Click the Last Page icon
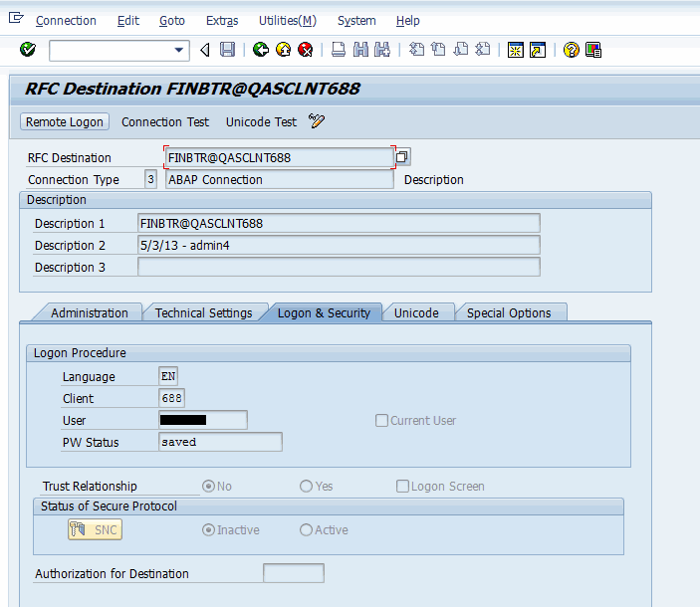700x607 pixels. point(483,50)
